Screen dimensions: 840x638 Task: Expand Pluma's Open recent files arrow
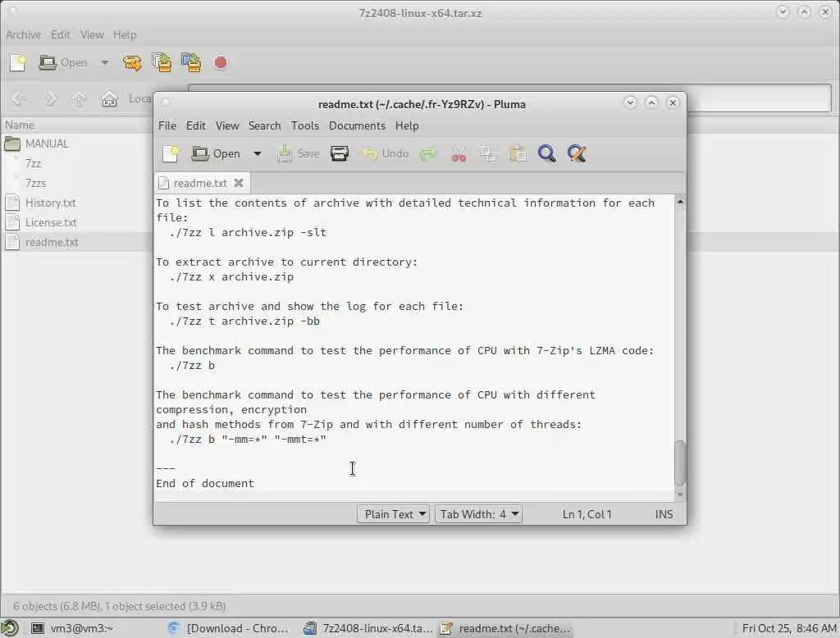coord(258,153)
